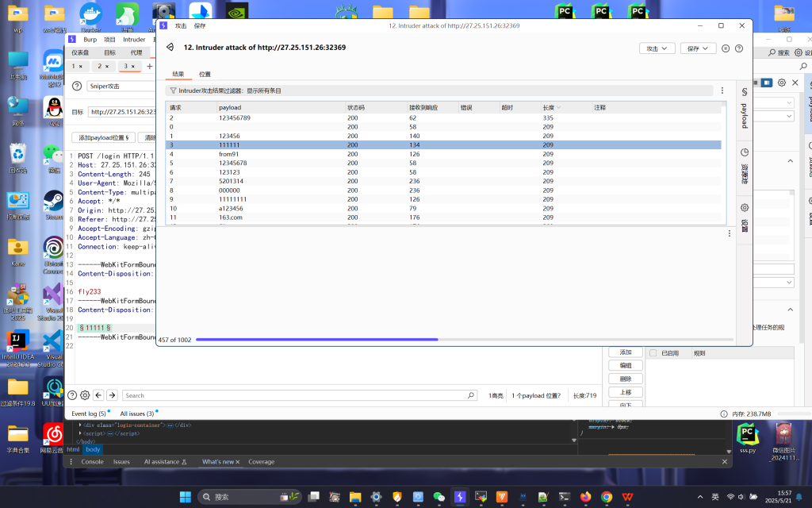Open Firefox from the taskbar
Image resolution: width=812 pixels, height=508 pixels.
[585, 497]
